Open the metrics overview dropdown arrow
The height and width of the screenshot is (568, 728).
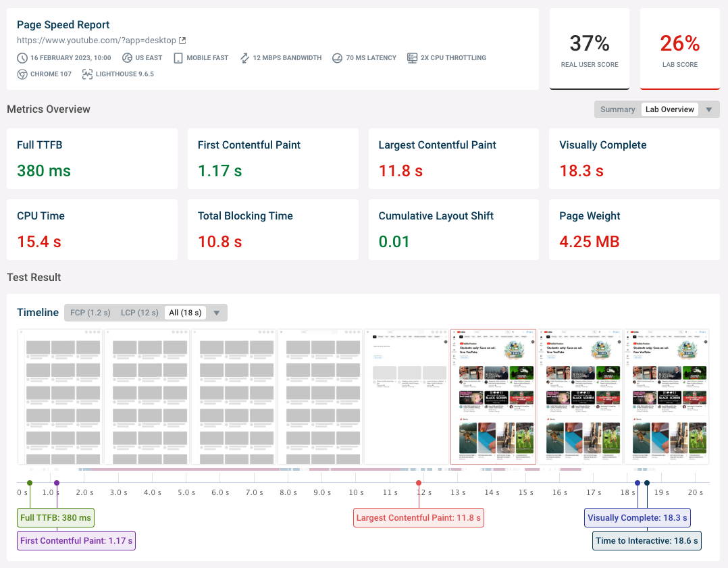709,109
